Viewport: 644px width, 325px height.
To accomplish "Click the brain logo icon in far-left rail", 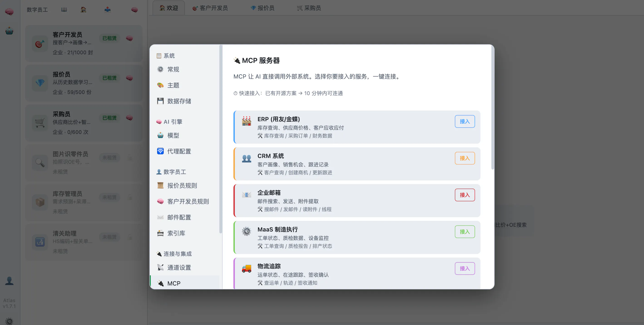I will click(x=9, y=11).
